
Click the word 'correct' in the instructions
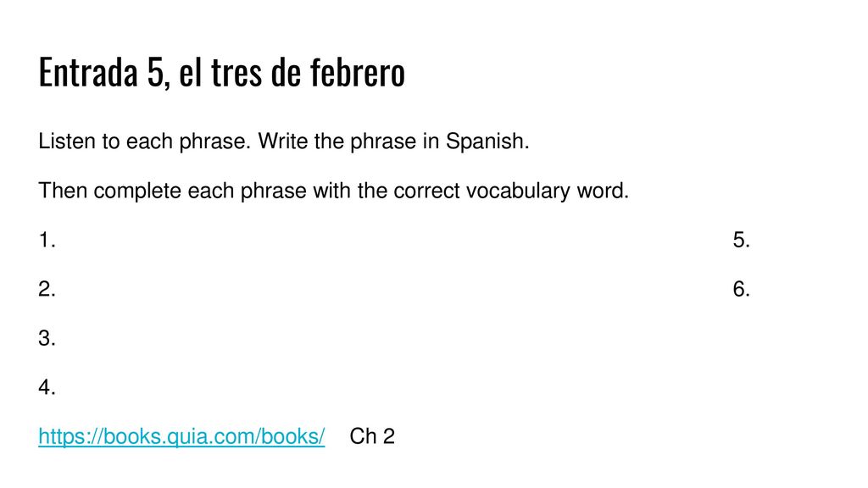click(x=426, y=191)
